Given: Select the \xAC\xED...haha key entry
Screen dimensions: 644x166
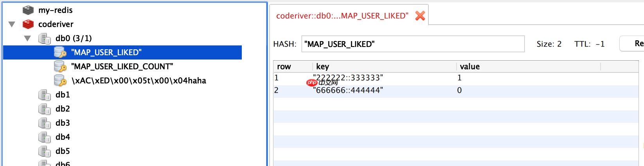Looking at the screenshot, I should (x=139, y=81).
